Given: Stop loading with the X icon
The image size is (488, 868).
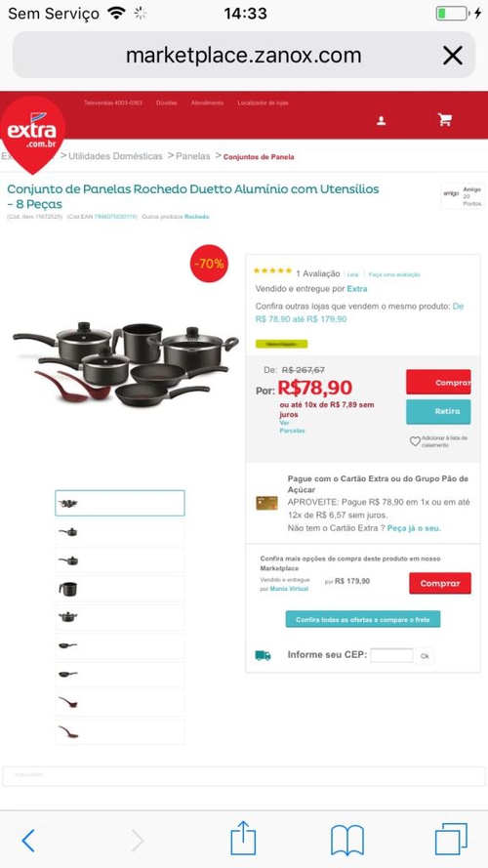Looking at the screenshot, I should pyautogui.click(x=453, y=56).
